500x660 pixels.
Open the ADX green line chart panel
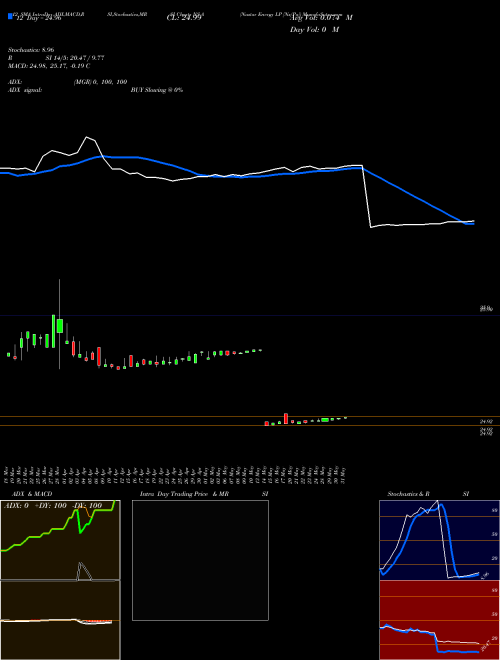60,540
